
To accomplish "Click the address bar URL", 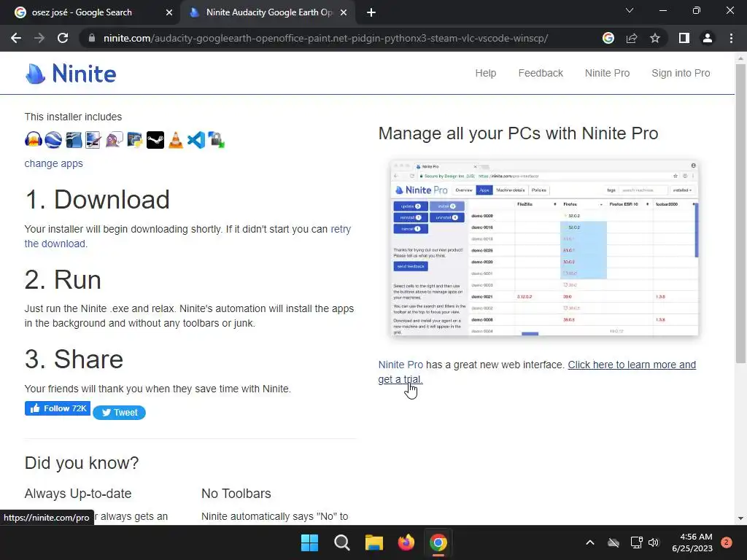I will (325, 38).
